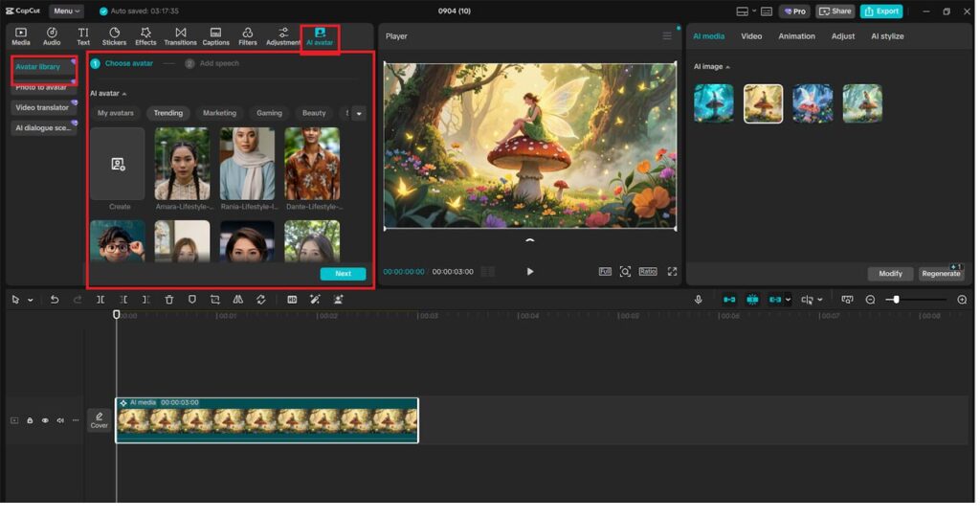Open the Menu dropdown
The height and width of the screenshot is (518, 980).
click(x=66, y=11)
